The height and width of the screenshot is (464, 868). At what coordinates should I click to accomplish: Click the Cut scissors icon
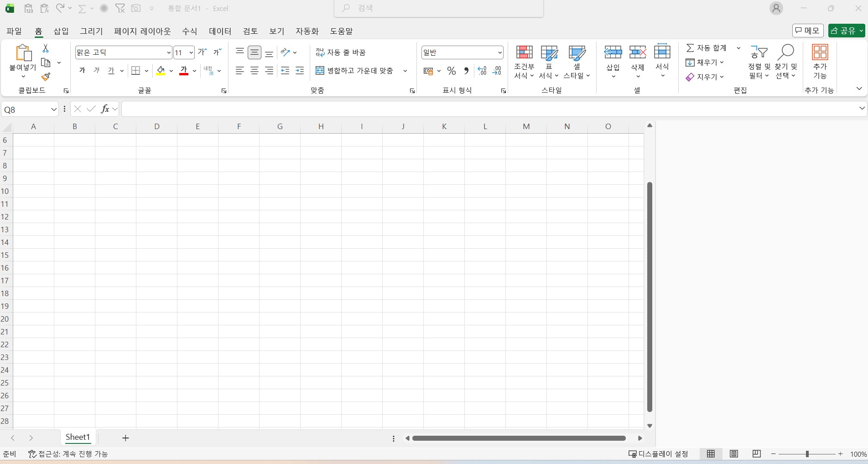(45, 48)
